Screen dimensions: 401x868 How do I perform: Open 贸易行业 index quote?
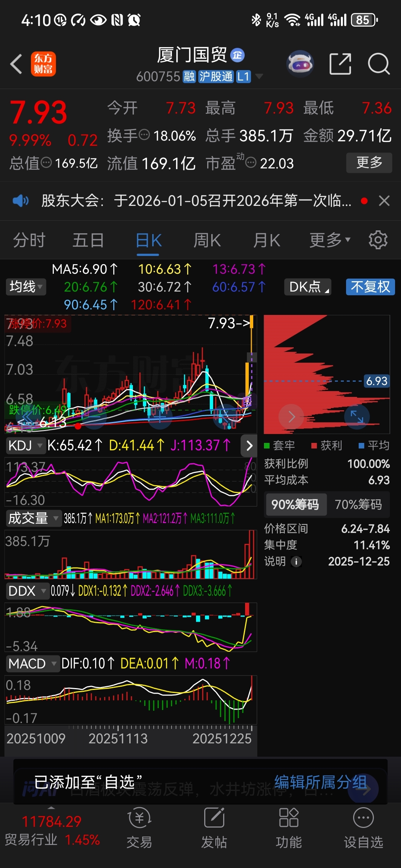[52, 831]
